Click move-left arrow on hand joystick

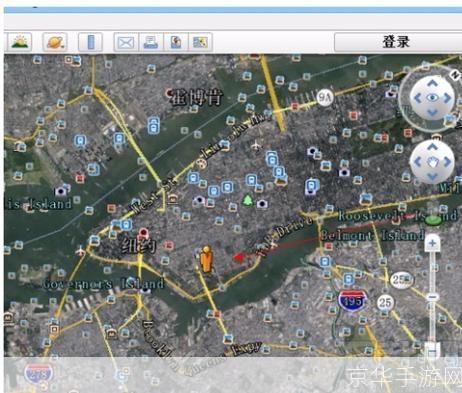pos(418,162)
